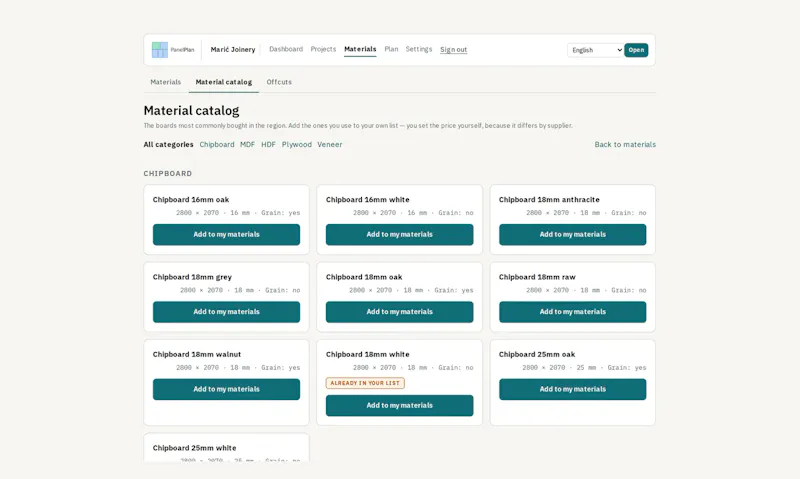Select the Chipboard 18mm anthracite title
The width and height of the screenshot is (800, 479).
point(549,199)
